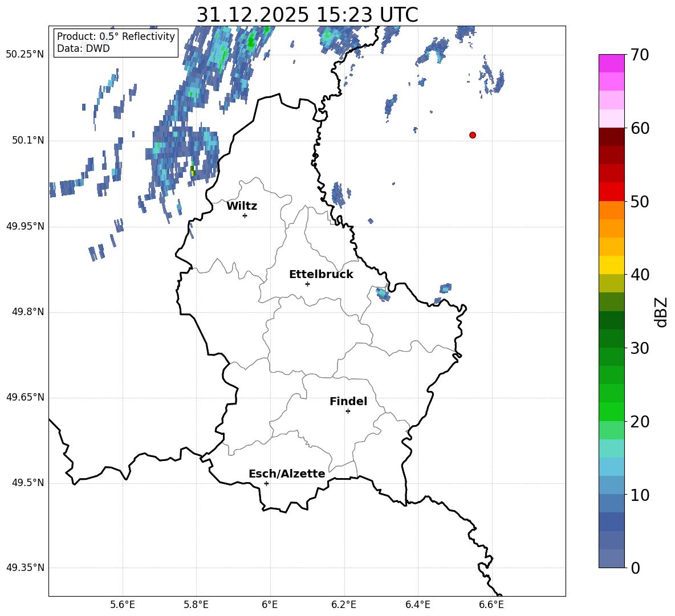Click the 50.1°N latitude label

click(27, 140)
